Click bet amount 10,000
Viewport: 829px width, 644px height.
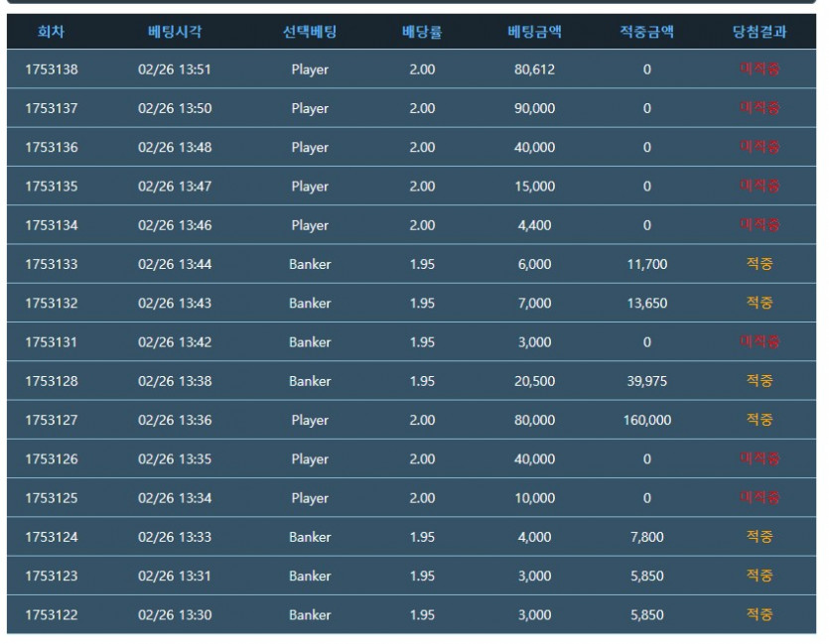[534, 498]
